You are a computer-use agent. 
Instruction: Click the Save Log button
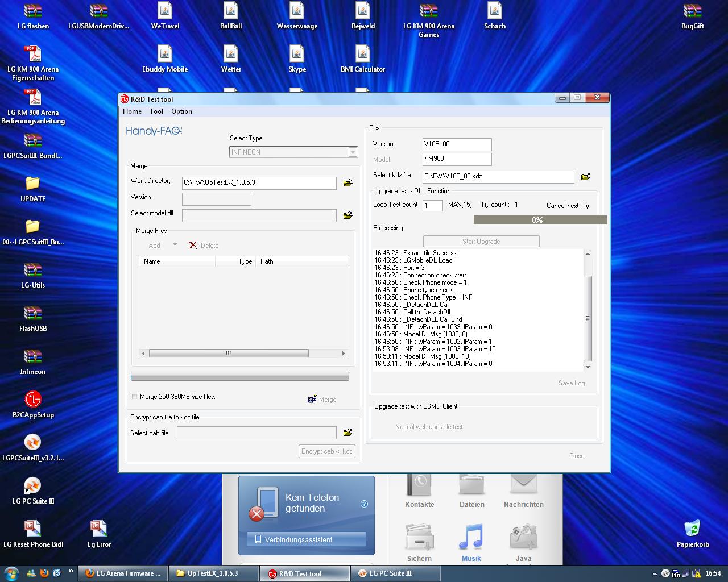(x=572, y=383)
